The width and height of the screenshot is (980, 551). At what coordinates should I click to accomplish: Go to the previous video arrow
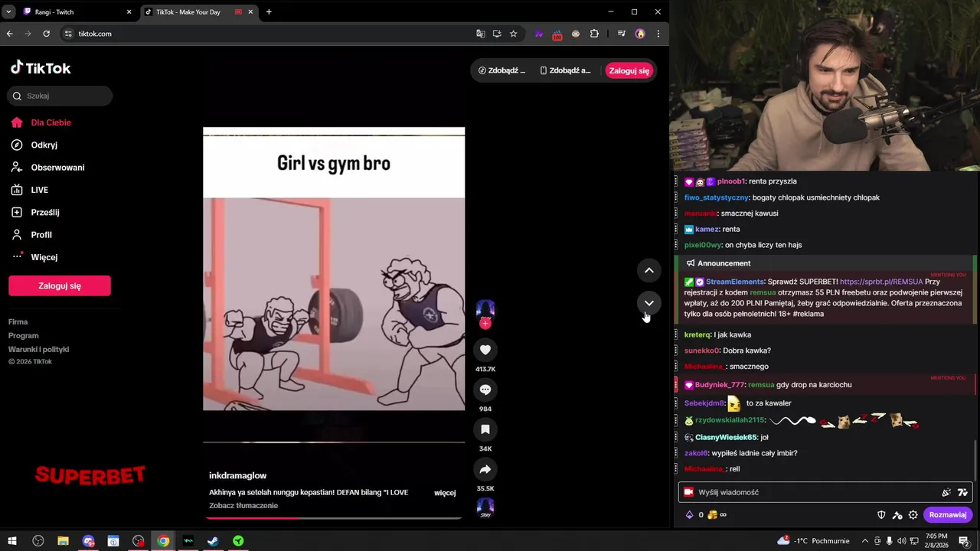click(648, 270)
